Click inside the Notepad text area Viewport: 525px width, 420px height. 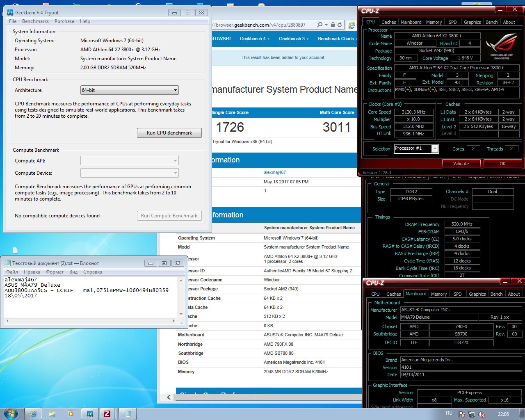click(x=91, y=297)
